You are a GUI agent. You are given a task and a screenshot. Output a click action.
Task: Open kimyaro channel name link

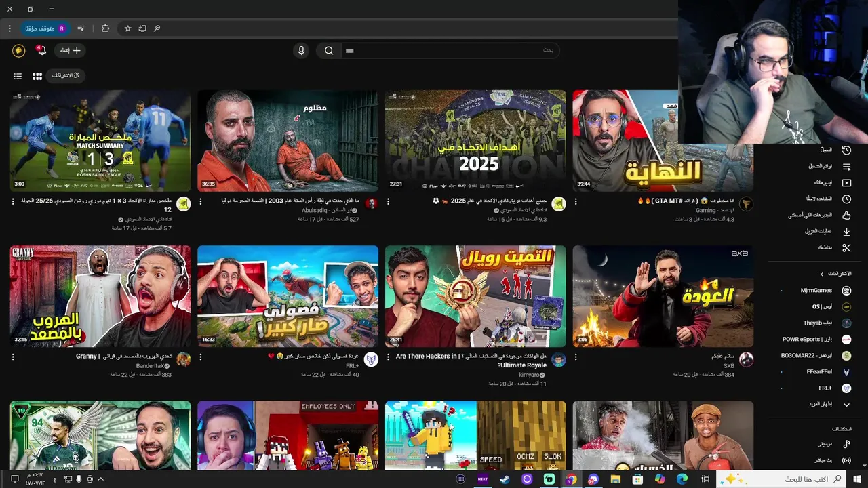(x=529, y=375)
